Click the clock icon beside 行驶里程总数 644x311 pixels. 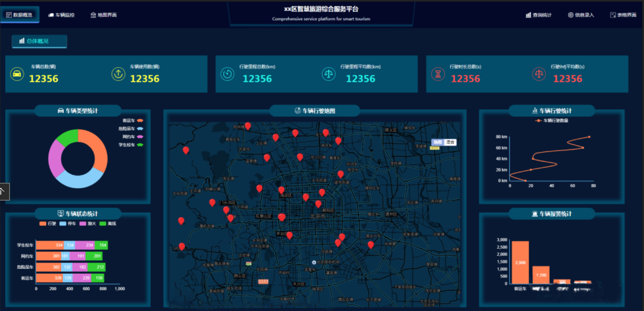pyautogui.click(x=227, y=74)
